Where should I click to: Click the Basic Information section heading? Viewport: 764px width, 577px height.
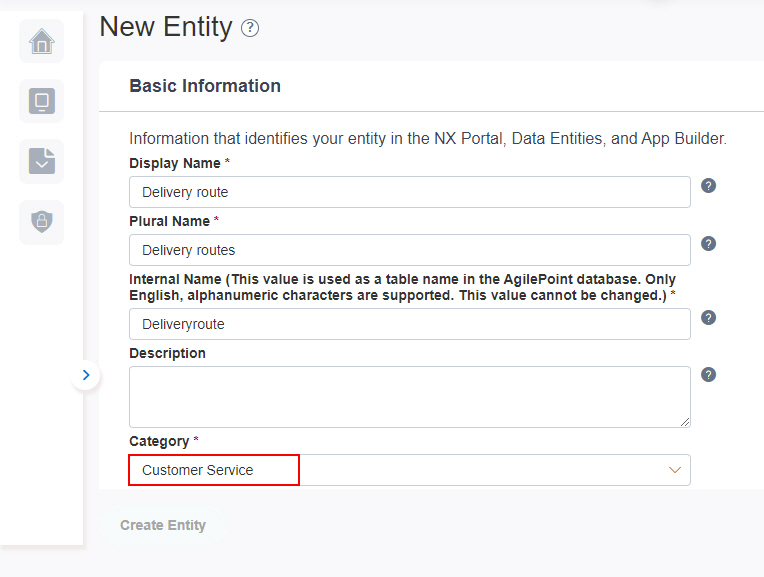pos(205,86)
